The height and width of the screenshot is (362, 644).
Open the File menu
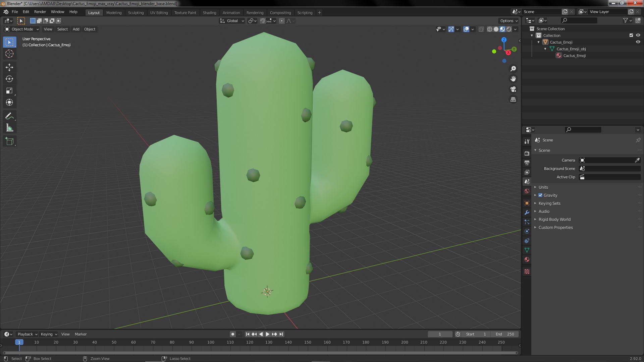(15, 12)
